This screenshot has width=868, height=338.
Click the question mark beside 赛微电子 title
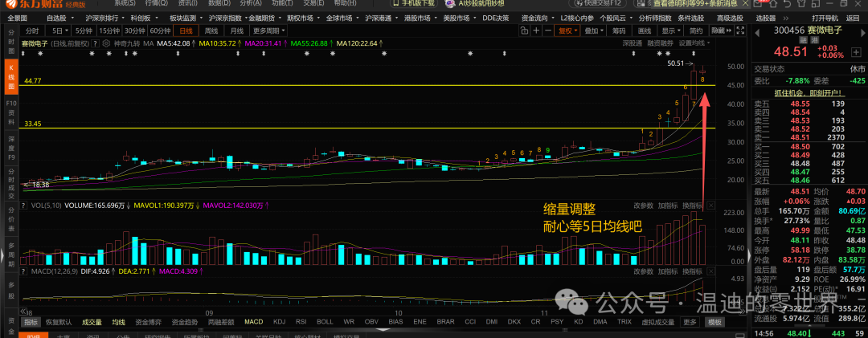pyautogui.click(x=95, y=43)
